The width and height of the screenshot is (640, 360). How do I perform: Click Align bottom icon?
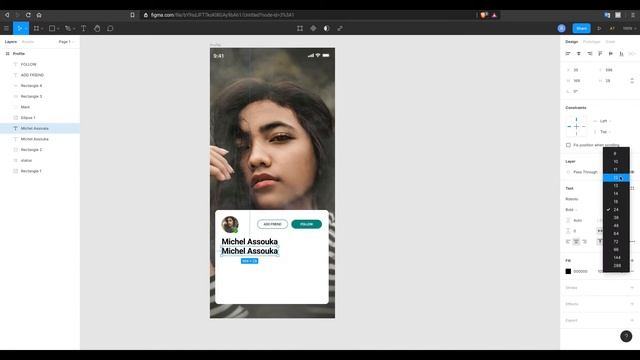(x=621, y=53)
